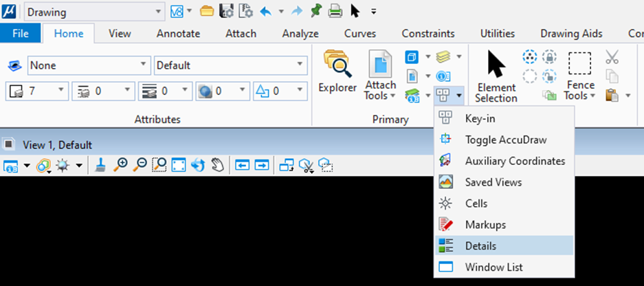This screenshot has height=286, width=644.
Task: Click the Zoom In magnifier
Action: tap(120, 165)
